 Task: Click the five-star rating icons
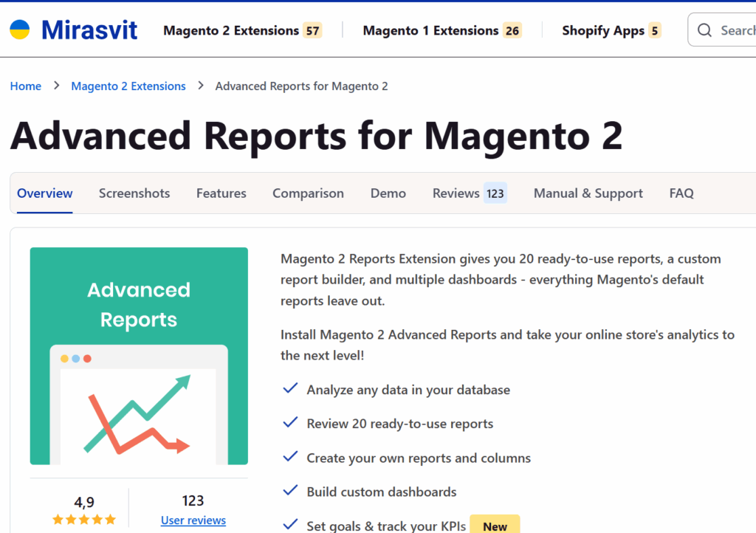click(84, 520)
